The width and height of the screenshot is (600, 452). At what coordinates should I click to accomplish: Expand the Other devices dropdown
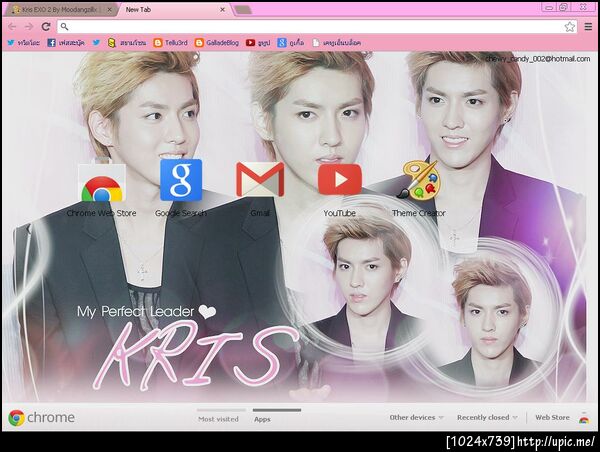[x=416, y=418]
